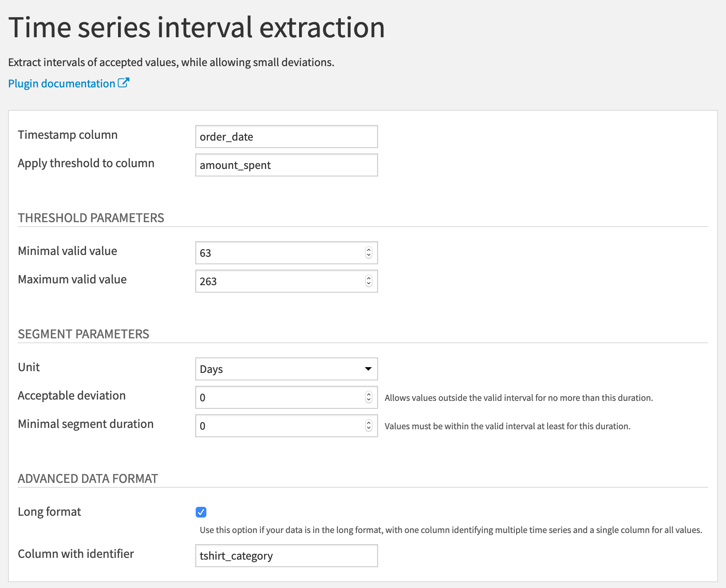Open the Plugin documentation link
This screenshot has width=726, height=588.
pos(62,83)
